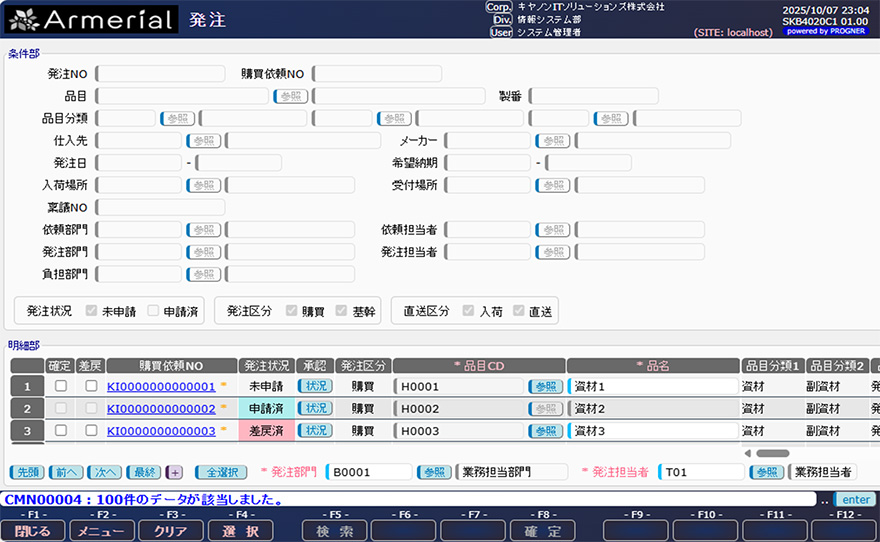Click 参照 for 品目CD H0003

point(546,430)
